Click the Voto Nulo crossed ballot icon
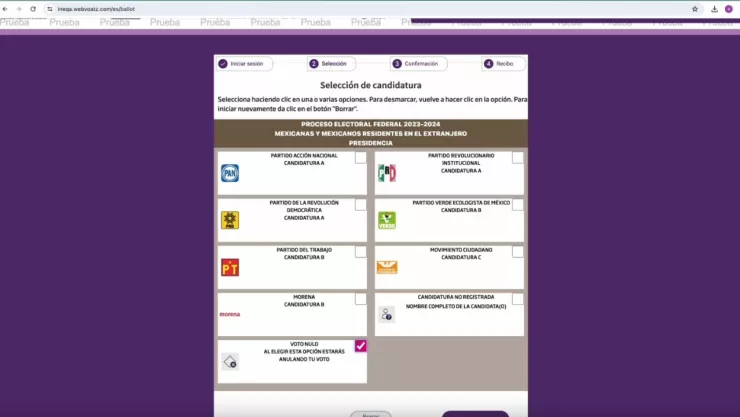This screenshot has height=417, width=740. tap(230, 362)
